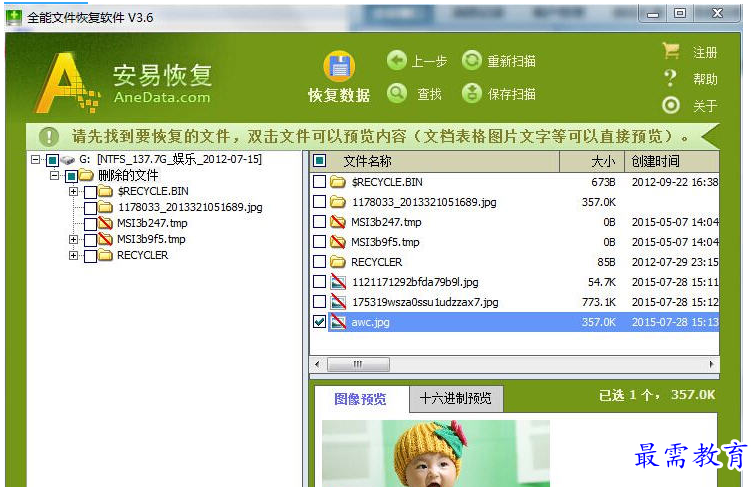Image resolution: width=756 pixels, height=487 pixels.
Task: Select the 图像预览 tab
Action: point(360,399)
